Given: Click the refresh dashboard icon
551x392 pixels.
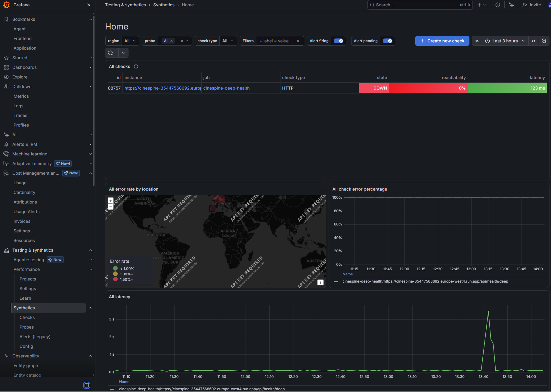Looking at the screenshot, I should (x=111, y=53).
